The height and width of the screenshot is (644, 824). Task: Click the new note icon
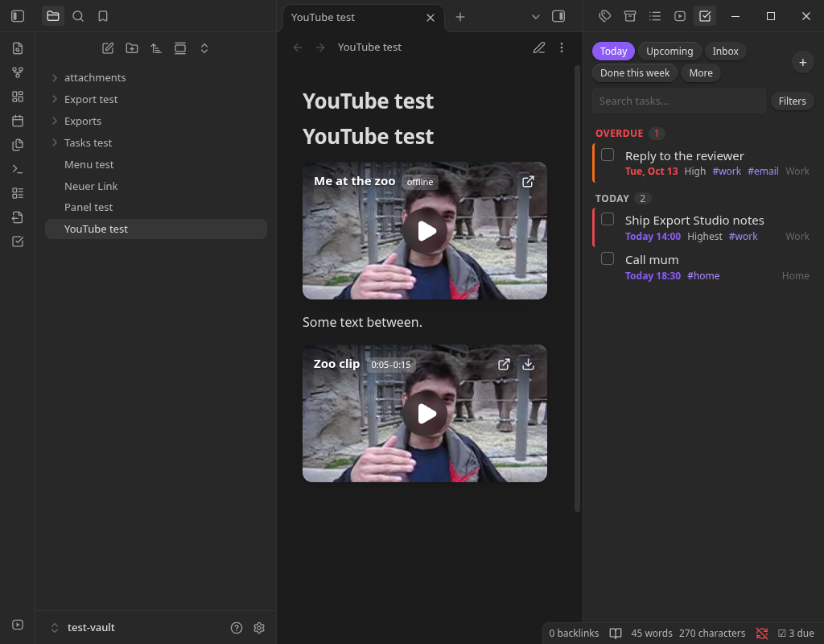click(108, 48)
